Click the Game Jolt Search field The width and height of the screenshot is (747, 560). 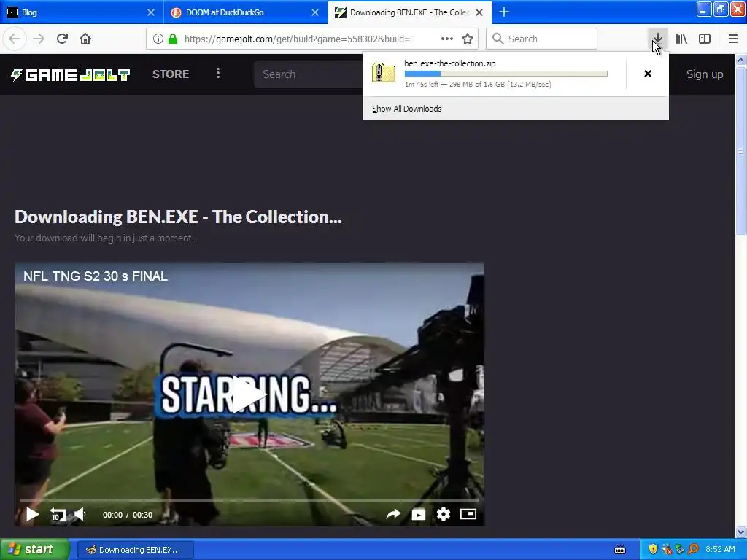click(309, 74)
